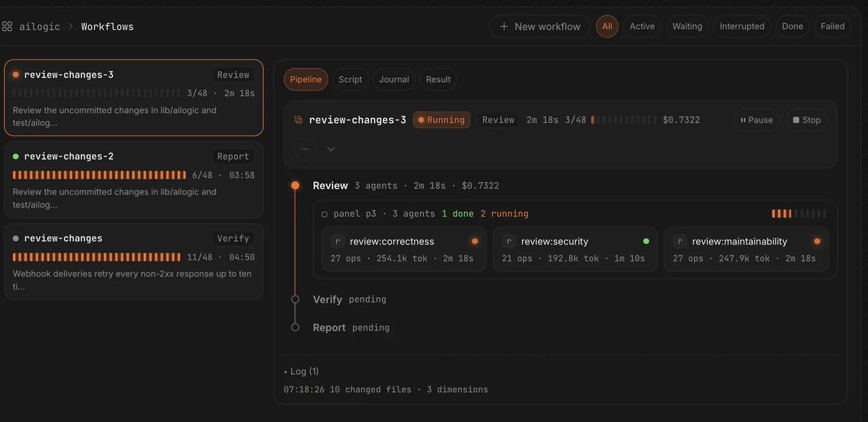Click the $0.7322 cost in header
868x422 pixels.
681,120
